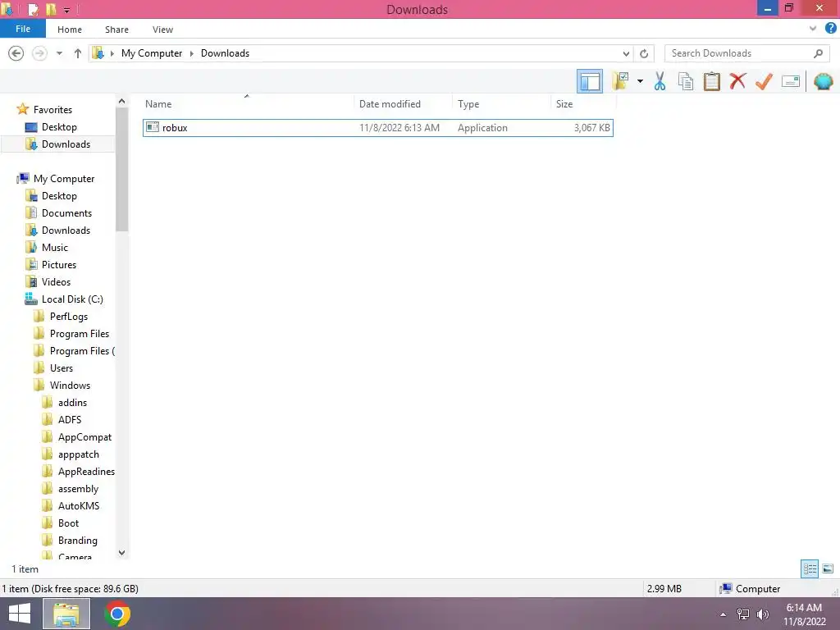The height and width of the screenshot is (630, 840).
Task: Show hidden tray icons arrow
Action: pyautogui.click(x=723, y=614)
